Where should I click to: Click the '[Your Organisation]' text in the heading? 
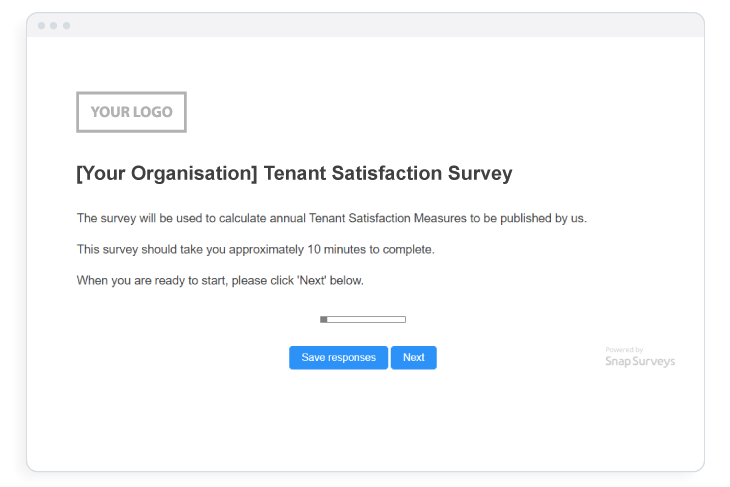click(x=167, y=174)
